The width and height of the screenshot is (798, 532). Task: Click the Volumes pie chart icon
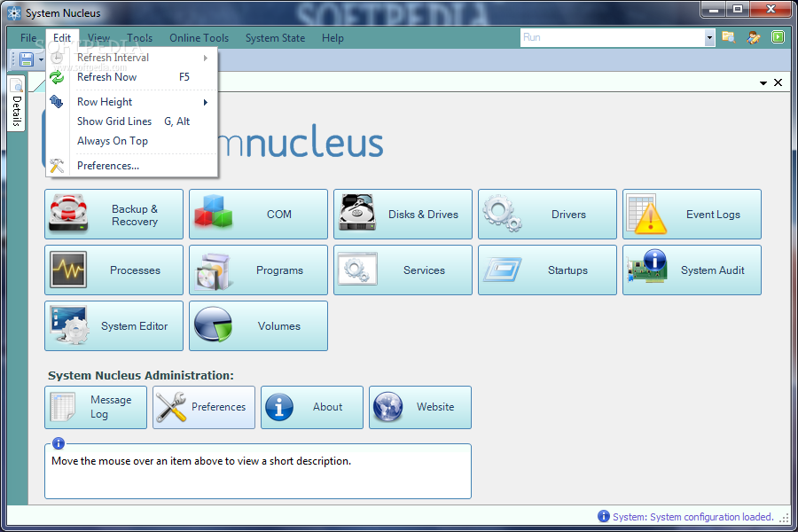tap(213, 325)
